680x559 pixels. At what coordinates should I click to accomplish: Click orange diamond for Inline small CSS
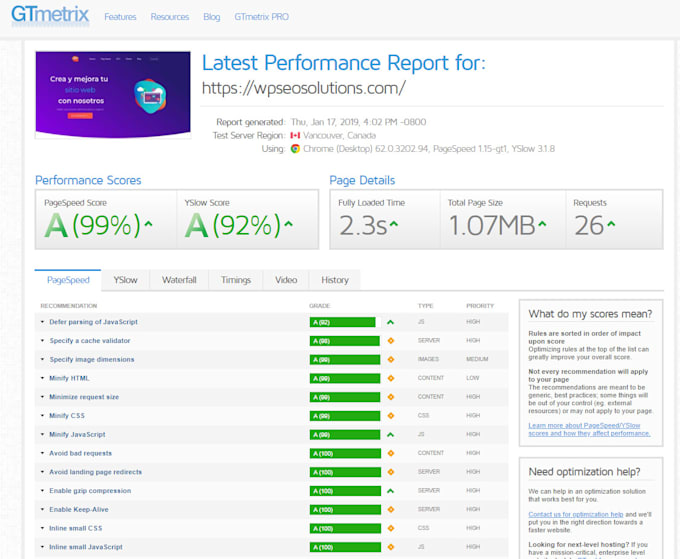pos(391,528)
